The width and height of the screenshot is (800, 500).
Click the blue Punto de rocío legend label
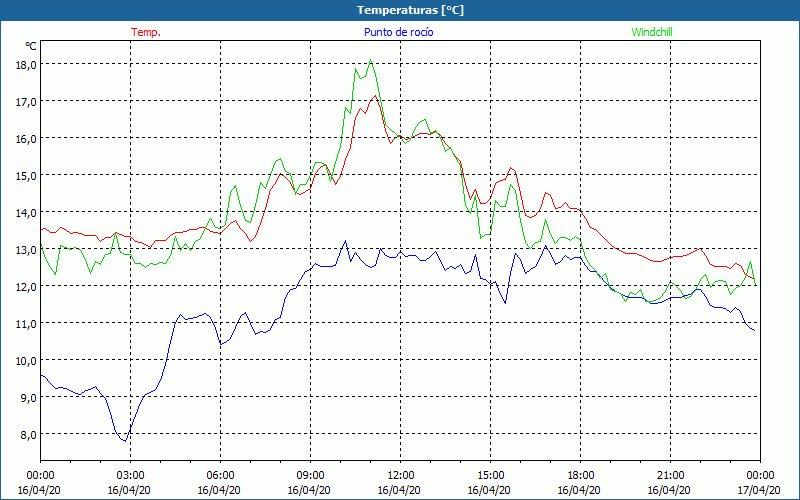point(398,32)
